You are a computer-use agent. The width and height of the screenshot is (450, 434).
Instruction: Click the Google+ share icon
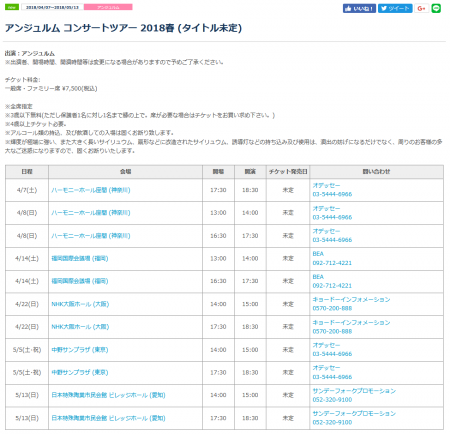[x=421, y=8]
